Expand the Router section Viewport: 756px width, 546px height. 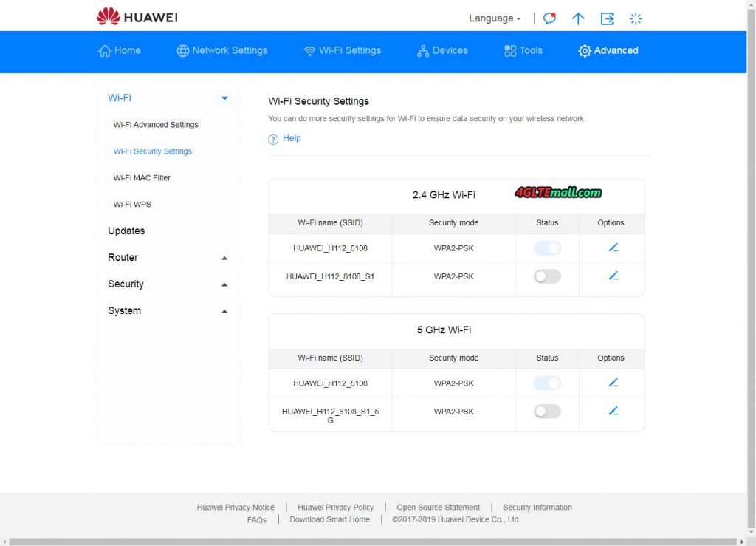pyautogui.click(x=224, y=257)
